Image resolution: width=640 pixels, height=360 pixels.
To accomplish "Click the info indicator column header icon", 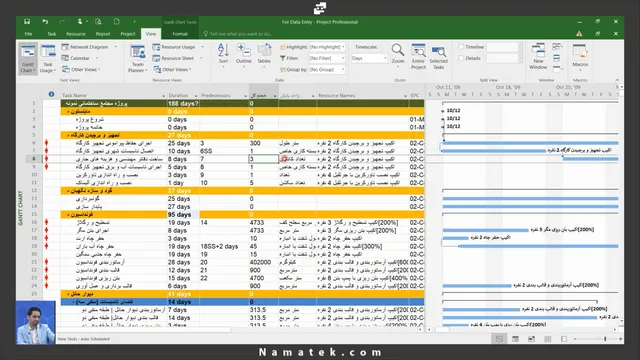I will [x=51, y=94].
